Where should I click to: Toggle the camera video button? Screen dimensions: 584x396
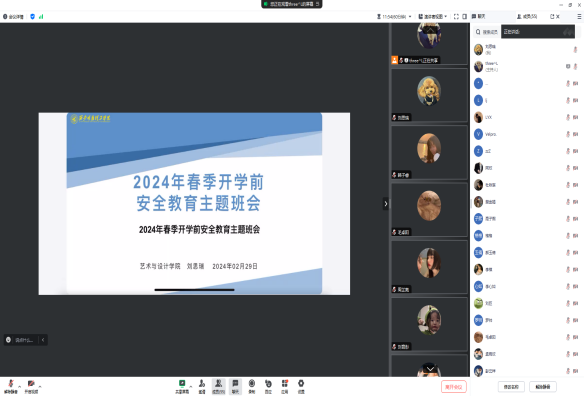click(31, 386)
